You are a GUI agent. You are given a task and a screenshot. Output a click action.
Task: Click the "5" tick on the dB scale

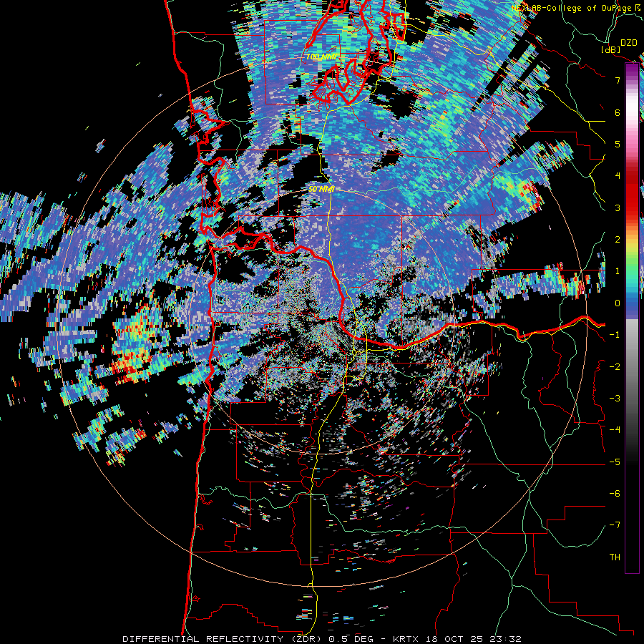[x=618, y=144]
